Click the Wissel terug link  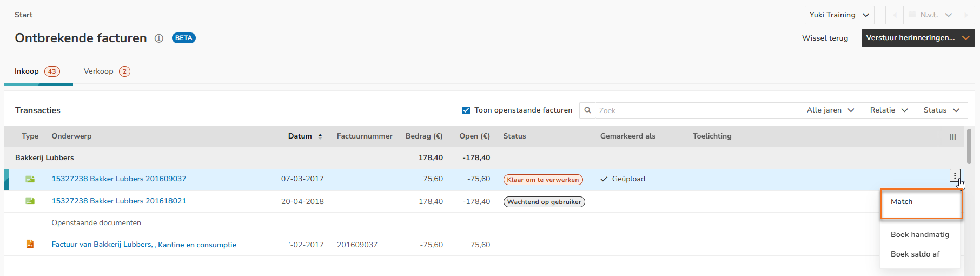click(x=825, y=38)
